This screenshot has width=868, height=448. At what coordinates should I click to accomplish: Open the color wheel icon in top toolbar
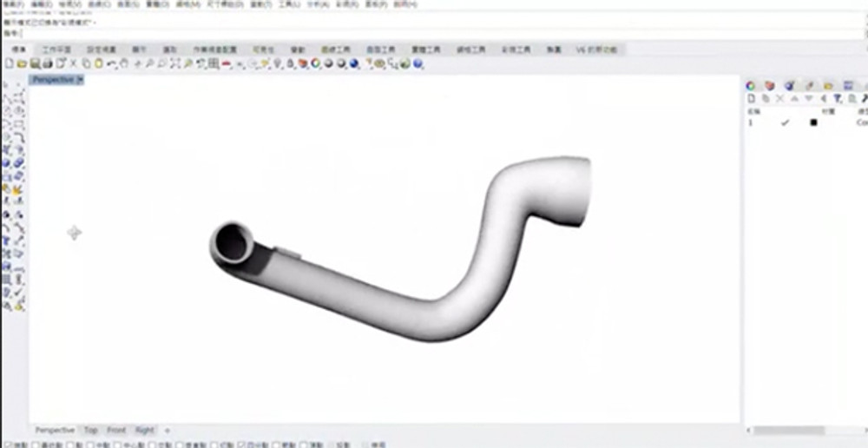coord(315,63)
